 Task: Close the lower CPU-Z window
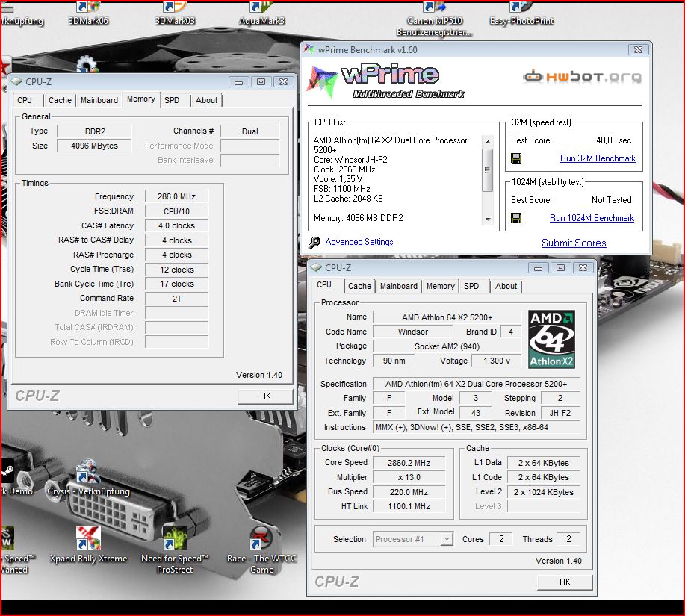583,267
